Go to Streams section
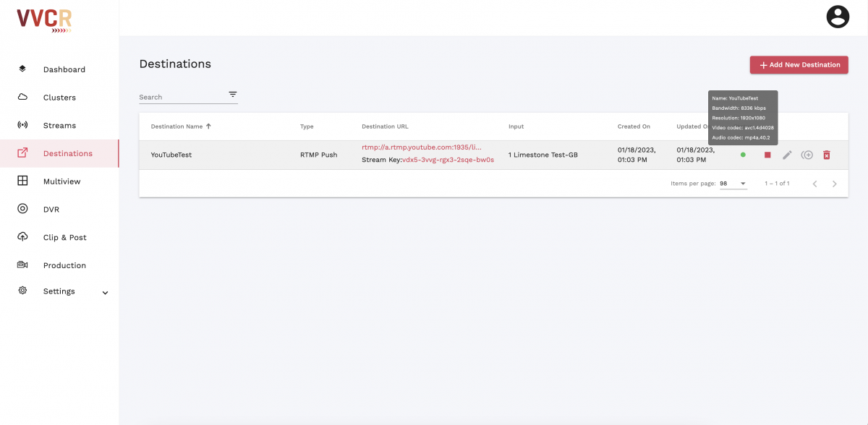 (59, 126)
